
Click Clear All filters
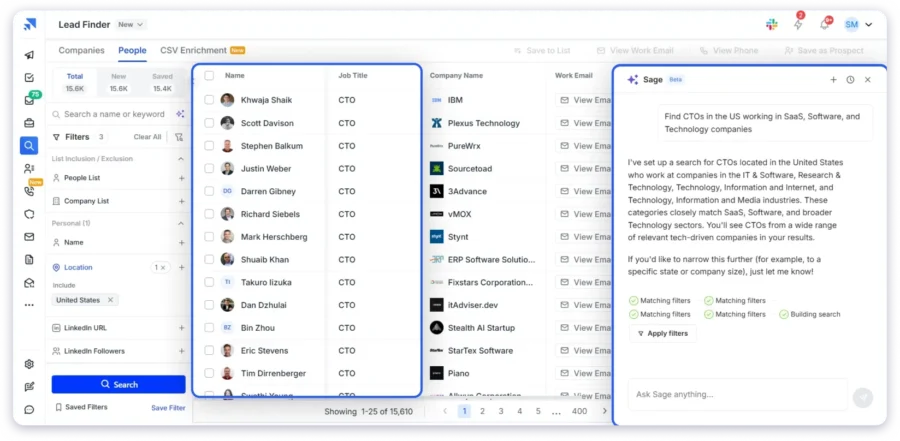pos(148,137)
